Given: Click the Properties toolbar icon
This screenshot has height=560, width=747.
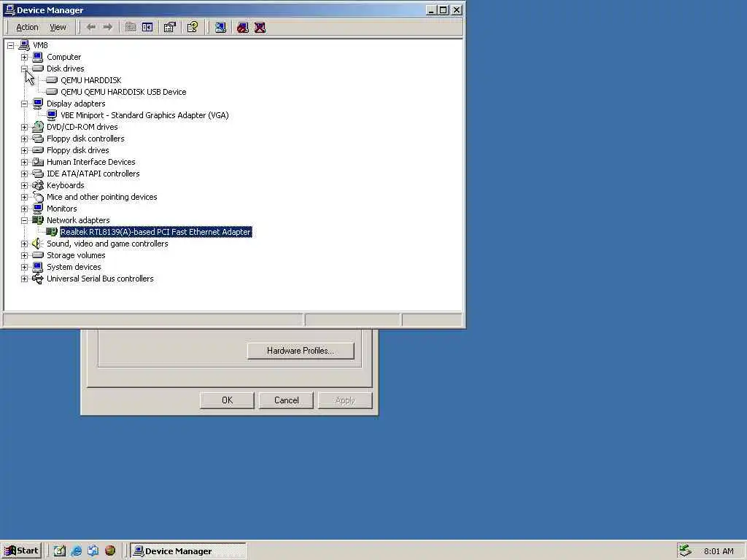Looking at the screenshot, I should pos(169,27).
